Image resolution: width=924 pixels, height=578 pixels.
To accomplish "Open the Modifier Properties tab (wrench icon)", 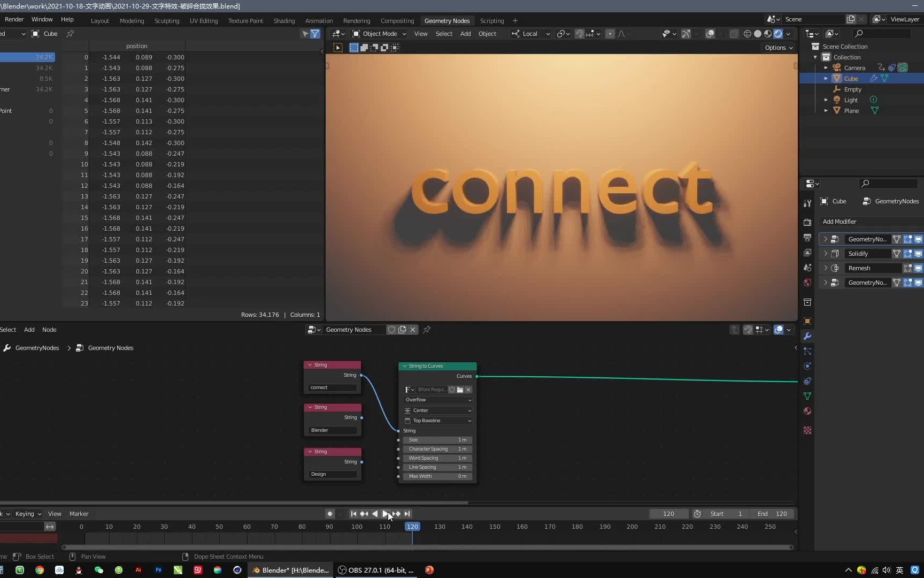I will 807,336.
